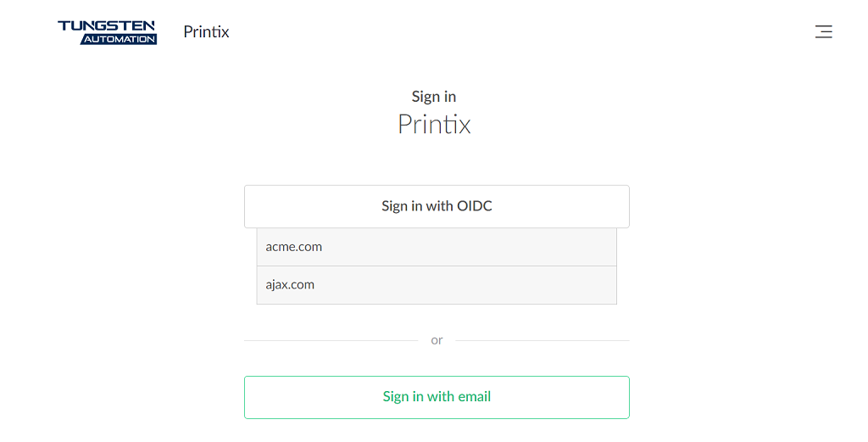The image size is (868, 442).
Task: Choose the acme.com domain option
Action: (437, 247)
